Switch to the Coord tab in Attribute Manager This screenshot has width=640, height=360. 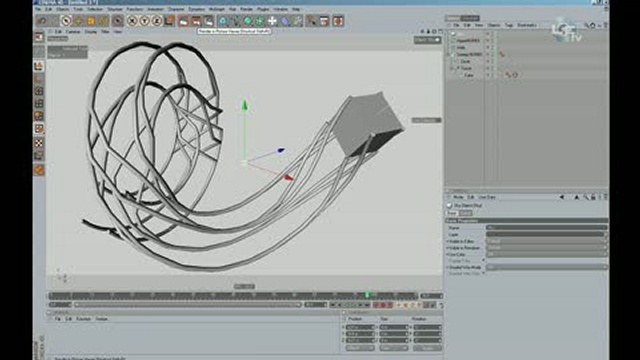click(465, 213)
